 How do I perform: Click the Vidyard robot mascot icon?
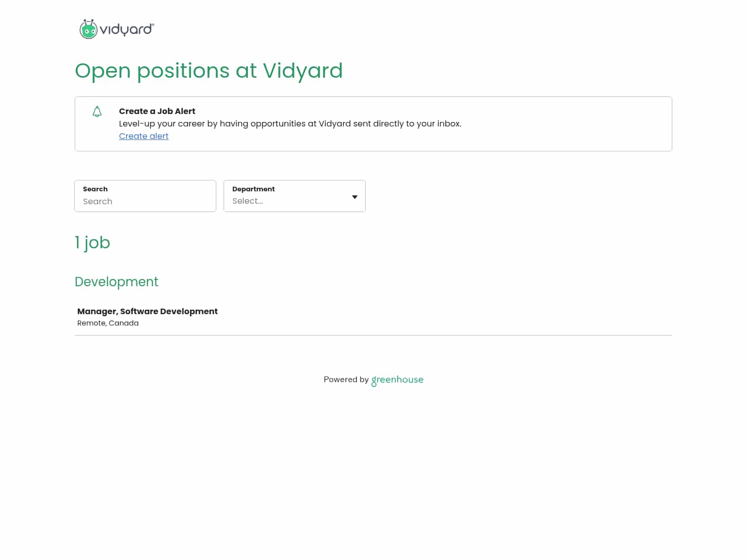[x=88, y=30]
